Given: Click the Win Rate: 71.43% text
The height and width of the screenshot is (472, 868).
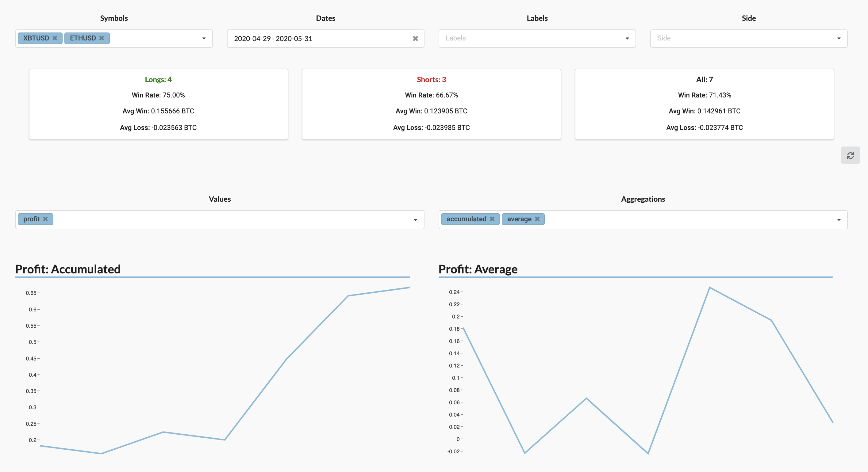Looking at the screenshot, I should click(705, 95).
